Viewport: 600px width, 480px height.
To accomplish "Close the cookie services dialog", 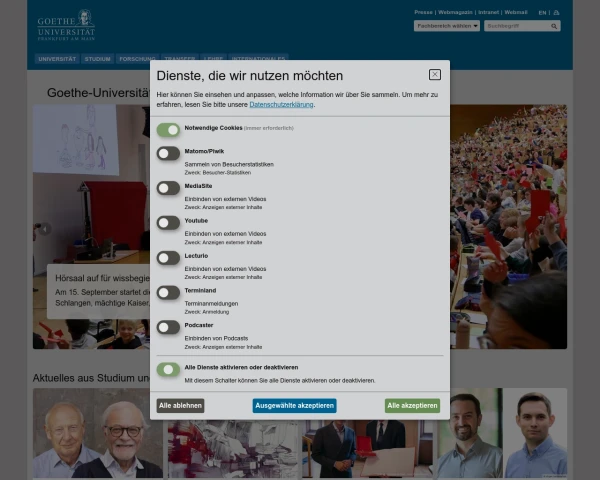I will pyautogui.click(x=434, y=74).
